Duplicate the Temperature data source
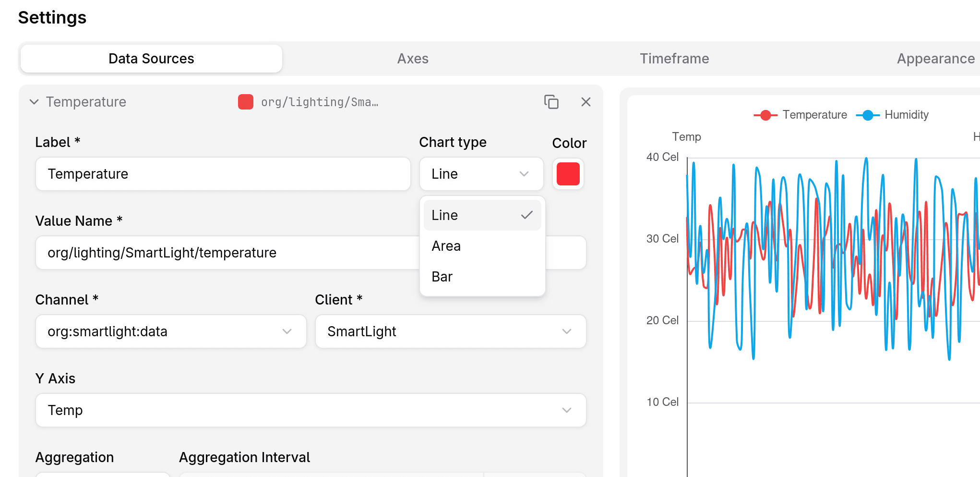 pos(552,102)
